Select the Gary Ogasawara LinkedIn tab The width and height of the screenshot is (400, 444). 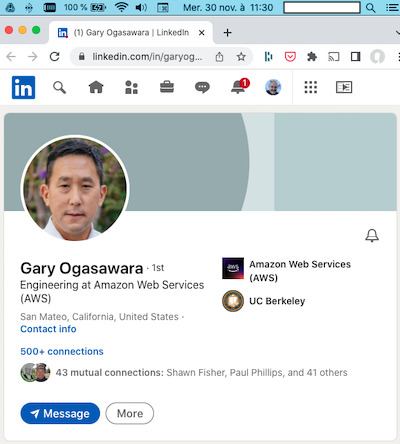click(131, 33)
